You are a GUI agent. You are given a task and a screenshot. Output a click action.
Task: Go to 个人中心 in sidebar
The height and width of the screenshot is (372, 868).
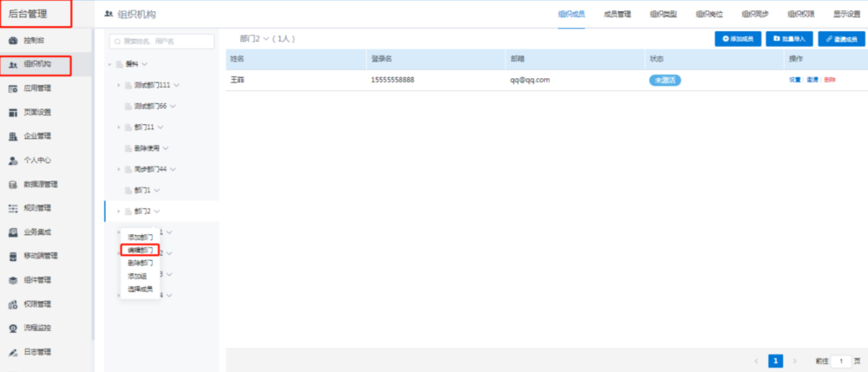tap(13, 160)
